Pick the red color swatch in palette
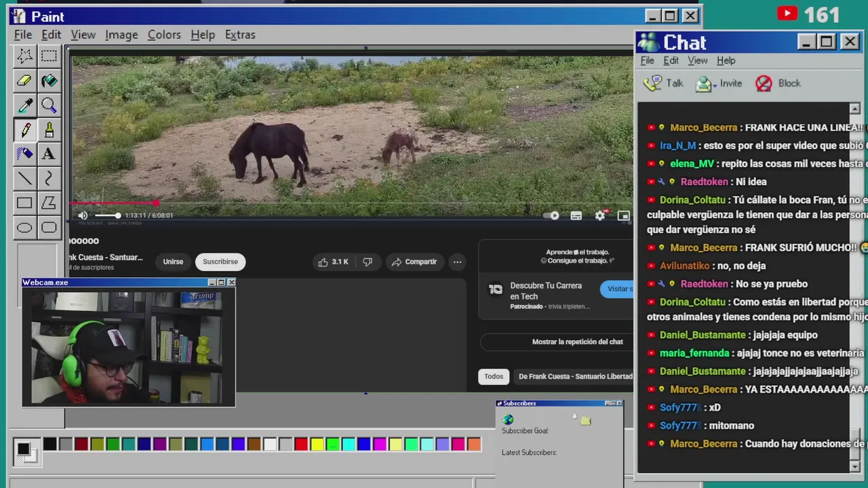 (301, 445)
